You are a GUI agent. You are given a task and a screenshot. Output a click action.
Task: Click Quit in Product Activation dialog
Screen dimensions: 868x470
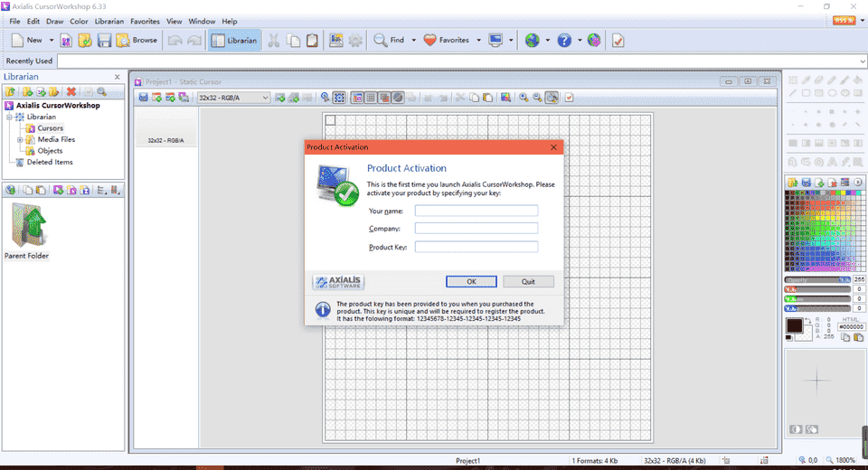tap(528, 281)
